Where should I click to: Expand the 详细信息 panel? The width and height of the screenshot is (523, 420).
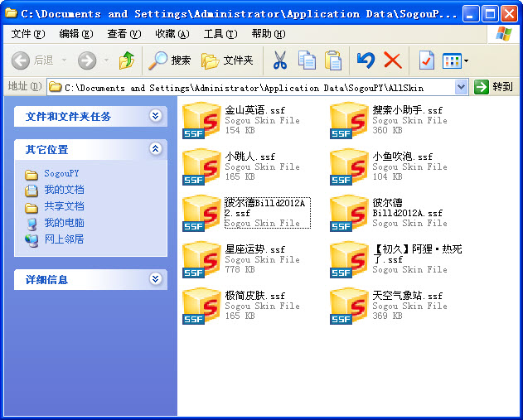coord(156,279)
